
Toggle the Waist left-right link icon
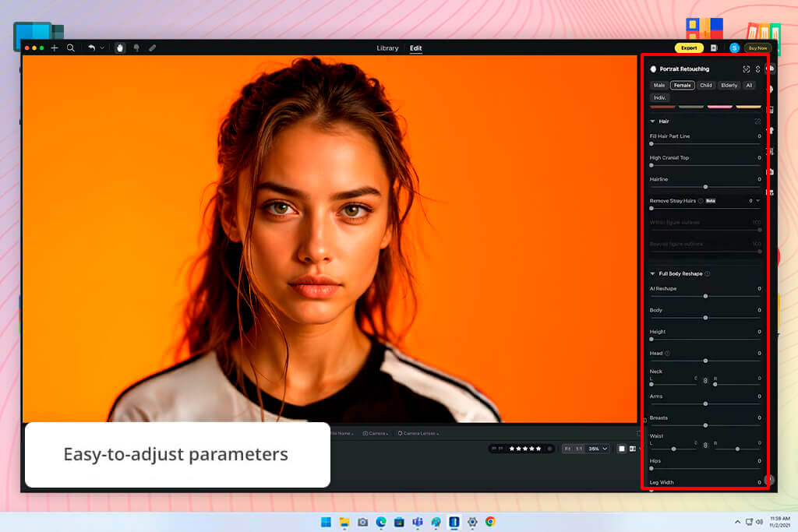705,445
